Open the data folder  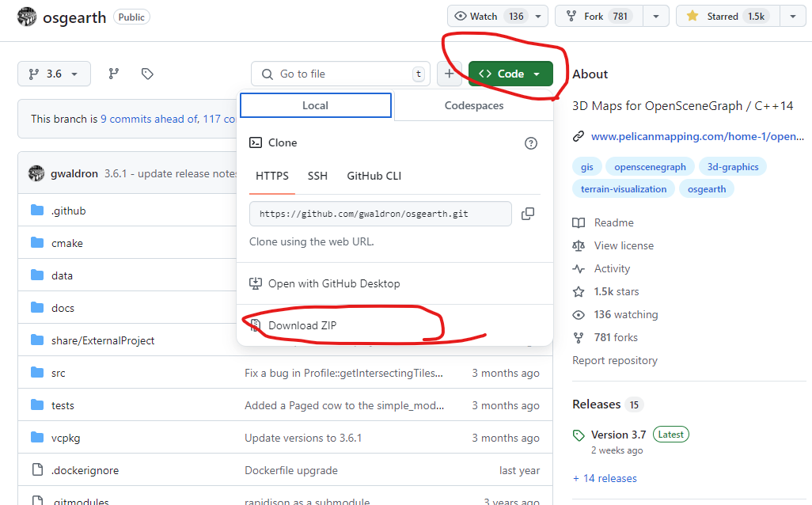[62, 275]
